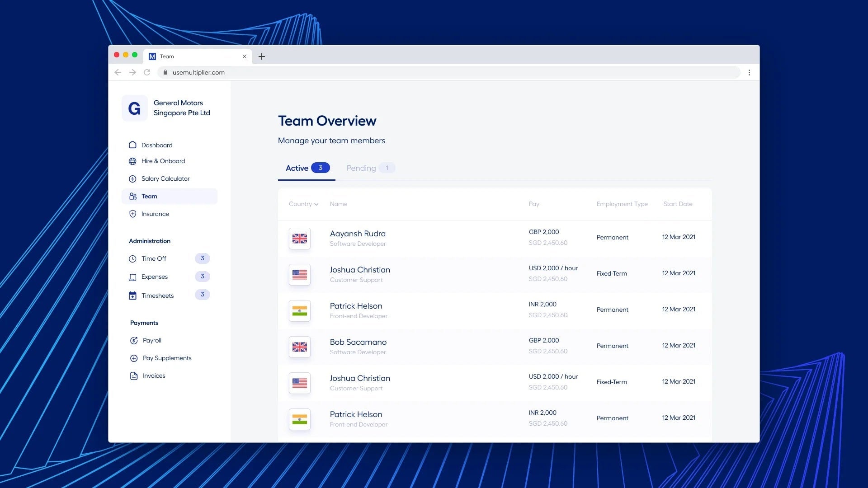Open the Dashboard home icon
The image size is (868, 488).
(132, 145)
